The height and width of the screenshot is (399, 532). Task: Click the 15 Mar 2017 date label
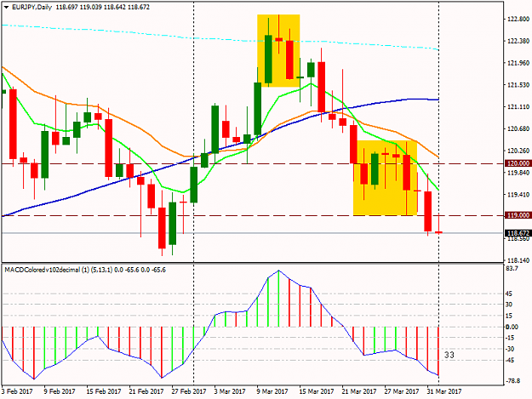coord(316,391)
